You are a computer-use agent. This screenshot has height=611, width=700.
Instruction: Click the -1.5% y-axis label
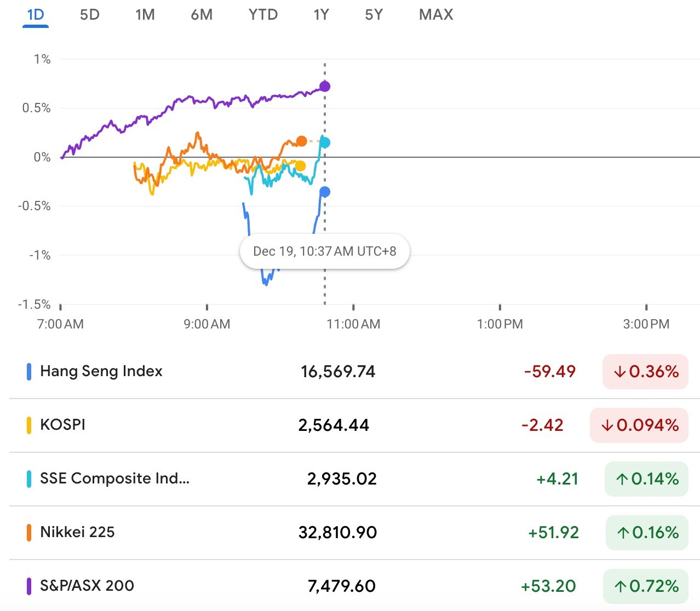pyautogui.click(x=35, y=304)
